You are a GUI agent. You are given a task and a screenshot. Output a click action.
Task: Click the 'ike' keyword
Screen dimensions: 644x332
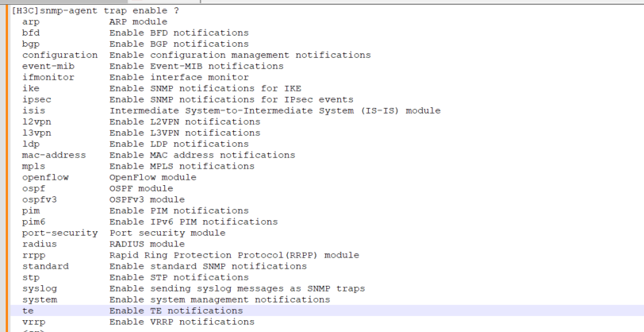(x=31, y=88)
